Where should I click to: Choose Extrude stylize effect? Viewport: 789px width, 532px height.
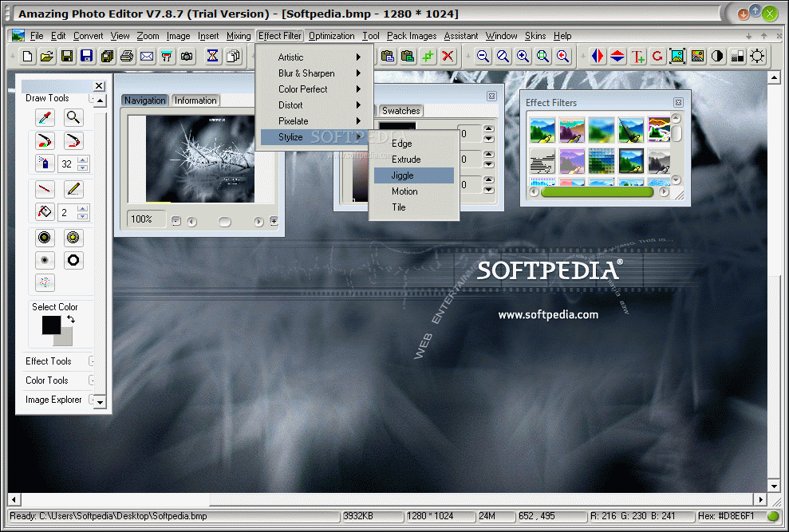(413, 160)
